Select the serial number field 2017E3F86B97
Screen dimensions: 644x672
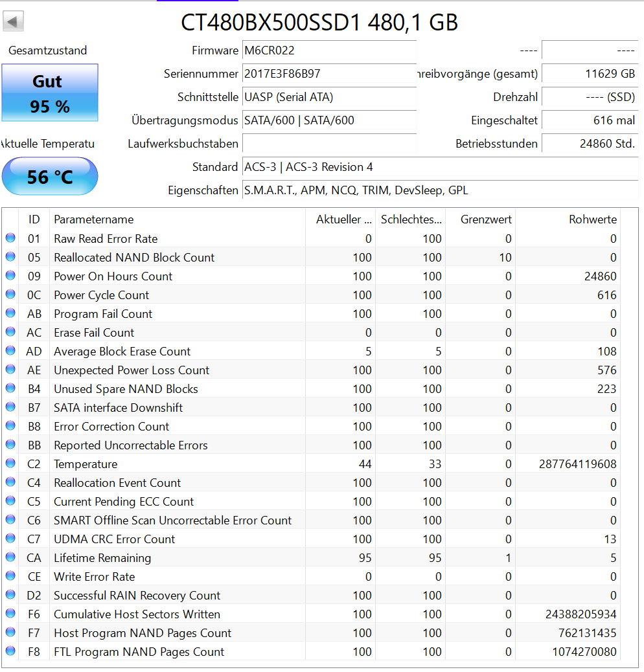pyautogui.click(x=329, y=74)
